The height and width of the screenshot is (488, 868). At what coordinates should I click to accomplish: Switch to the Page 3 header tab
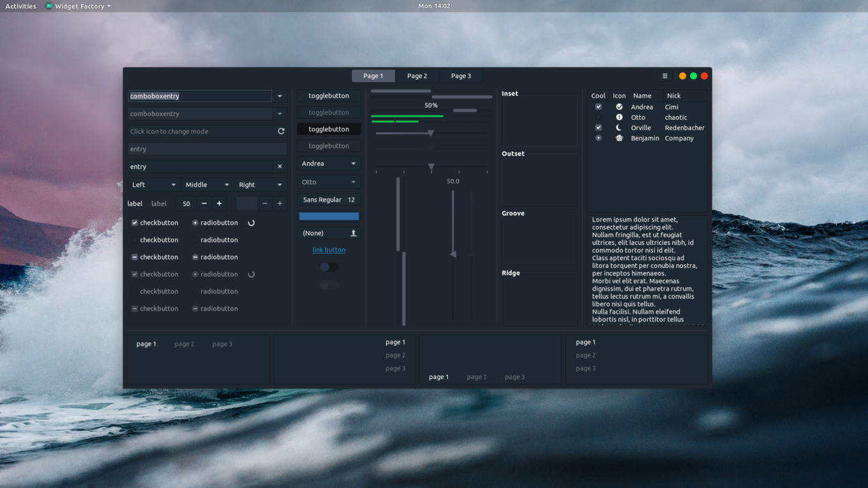pyautogui.click(x=461, y=76)
